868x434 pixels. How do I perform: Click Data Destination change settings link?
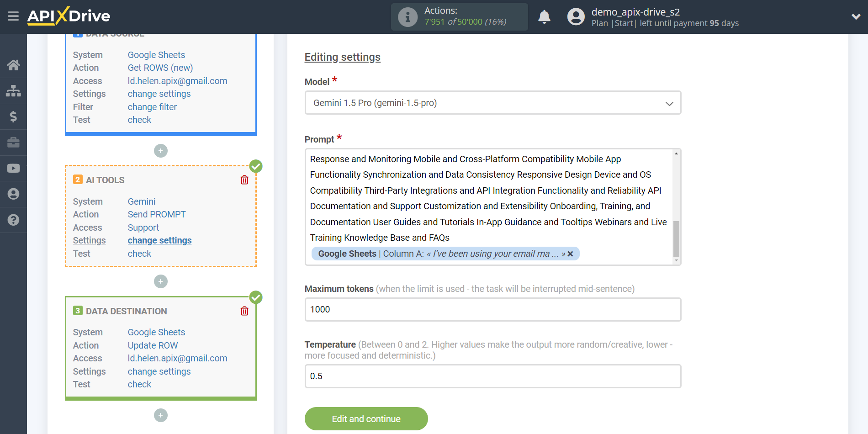coord(159,371)
